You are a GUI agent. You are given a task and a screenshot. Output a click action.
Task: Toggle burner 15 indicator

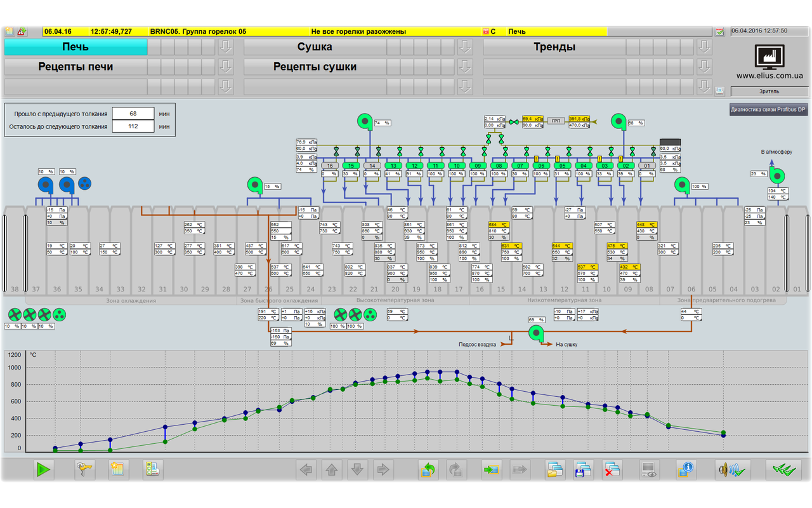point(351,166)
